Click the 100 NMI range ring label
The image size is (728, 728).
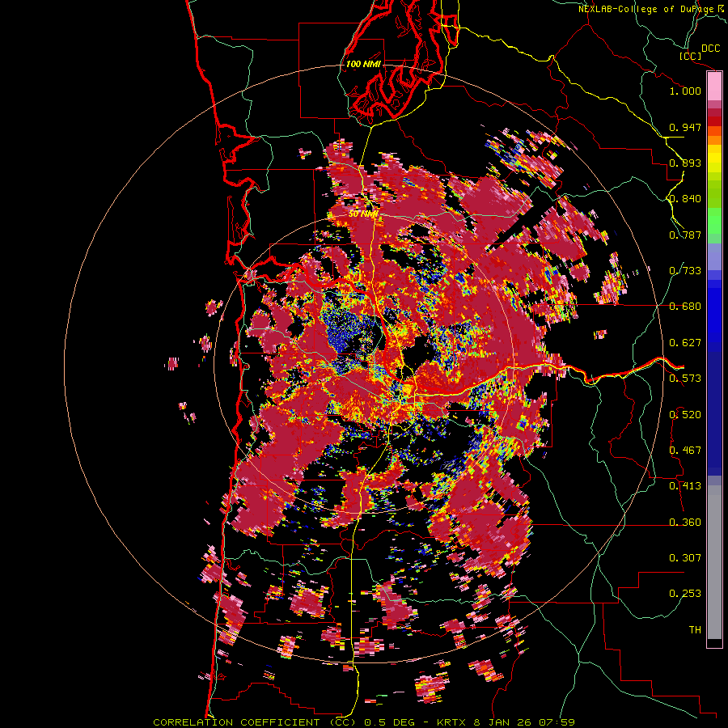363,64
